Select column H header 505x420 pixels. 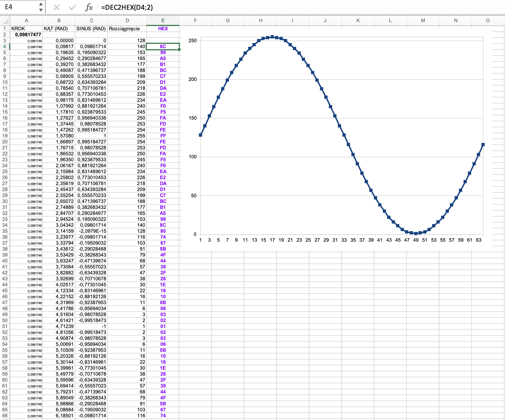(260, 21)
